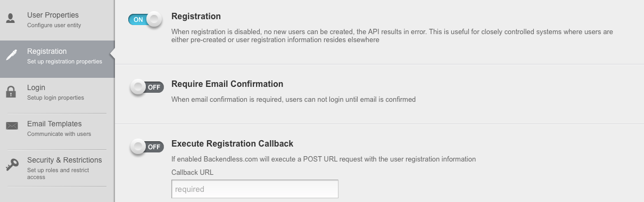The width and height of the screenshot is (644, 202).
Task: Click the Callback URL label
Action: [192, 173]
